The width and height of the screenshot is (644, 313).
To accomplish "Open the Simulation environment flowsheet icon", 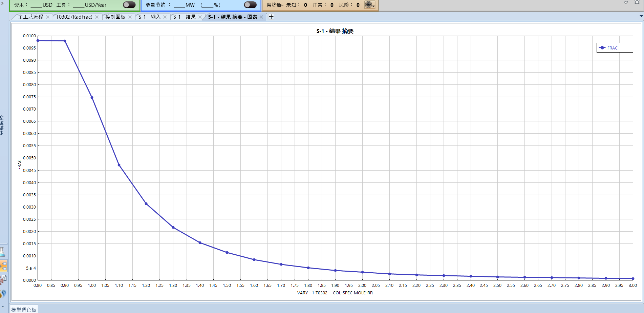I will 3,266.
